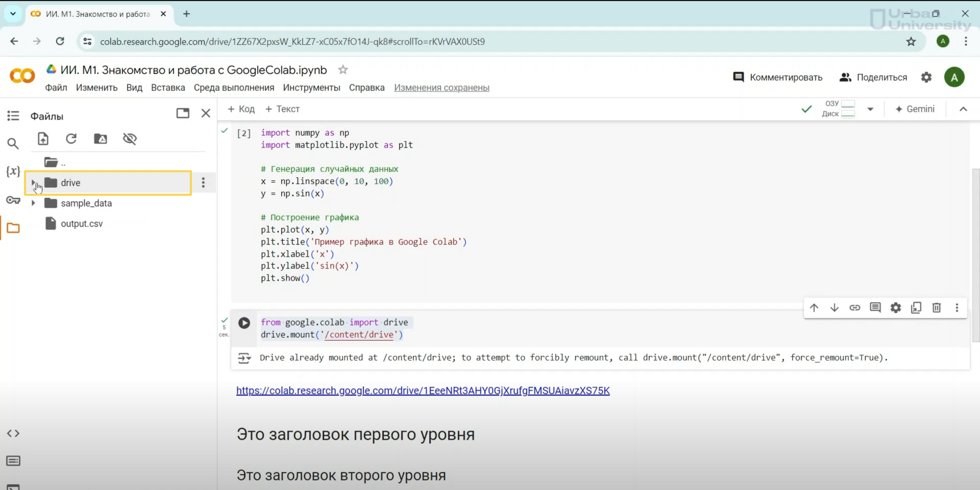Viewport: 980px width, 490px height.
Task: Delete the selected cell with trash icon
Action: coord(936,308)
